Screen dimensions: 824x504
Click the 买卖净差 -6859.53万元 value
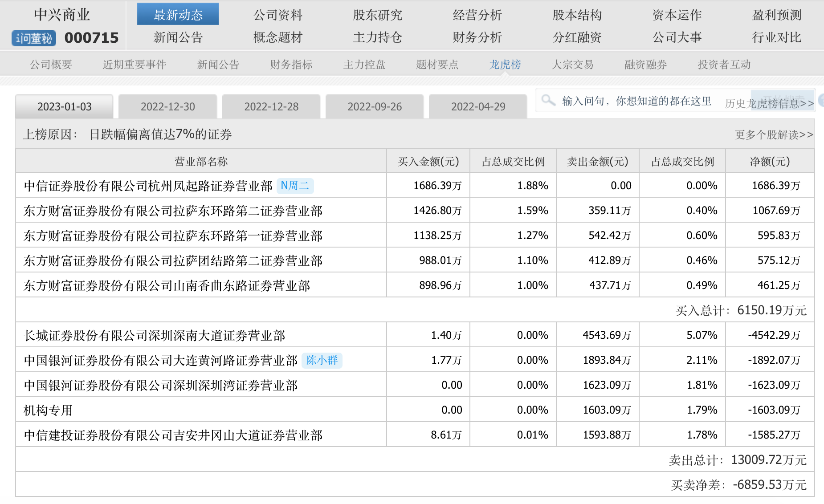[739, 485]
